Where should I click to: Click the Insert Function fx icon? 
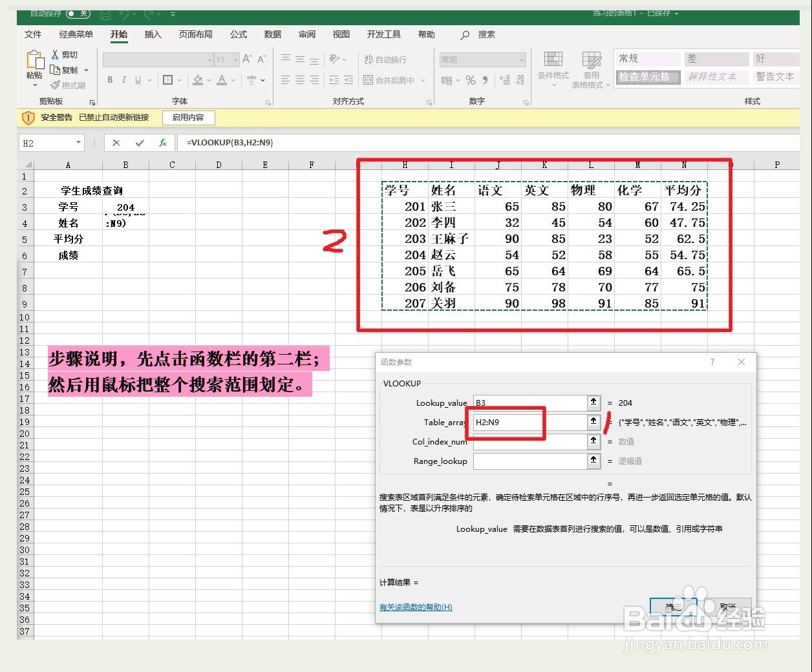(163, 143)
